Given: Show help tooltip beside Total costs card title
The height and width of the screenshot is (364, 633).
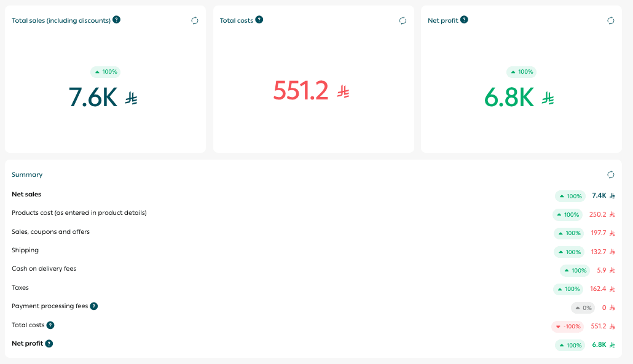Looking at the screenshot, I should (x=259, y=20).
